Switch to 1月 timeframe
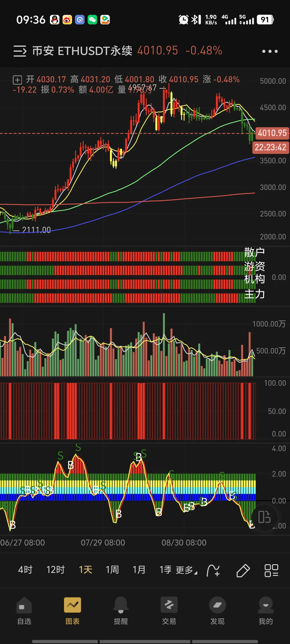This screenshot has height=644, width=290. (x=139, y=570)
